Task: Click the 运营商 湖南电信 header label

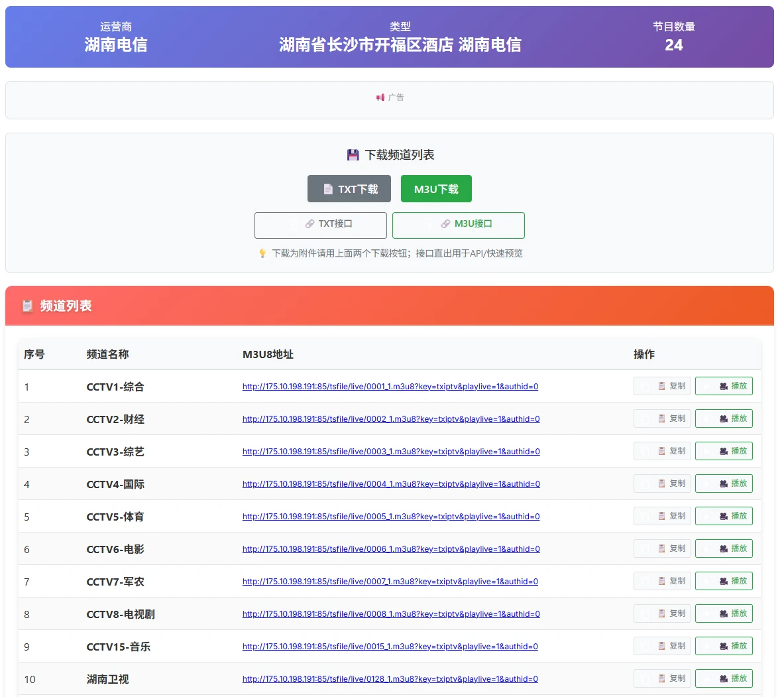Action: coord(116,37)
